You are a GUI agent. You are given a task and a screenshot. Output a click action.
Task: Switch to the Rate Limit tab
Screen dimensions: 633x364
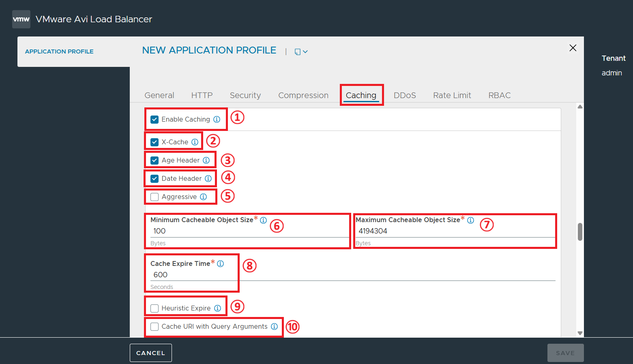pyautogui.click(x=452, y=95)
